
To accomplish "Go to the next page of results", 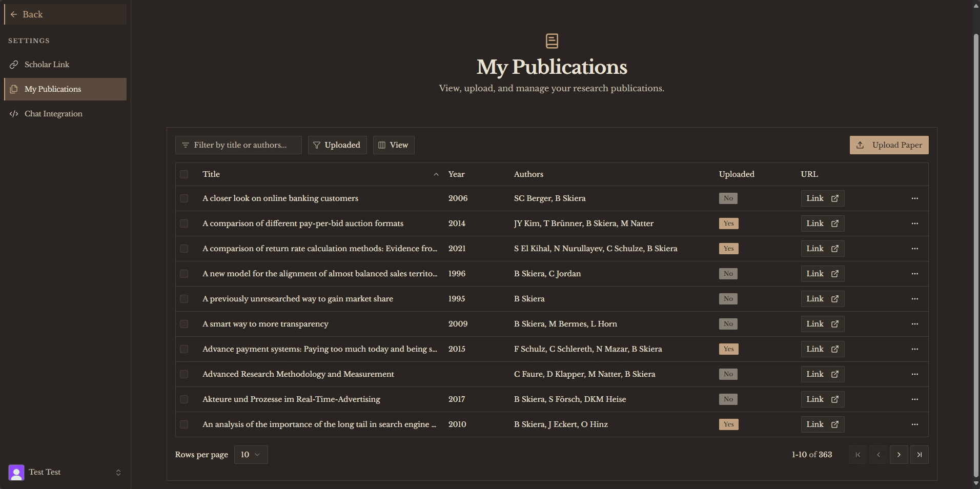I will (x=899, y=455).
